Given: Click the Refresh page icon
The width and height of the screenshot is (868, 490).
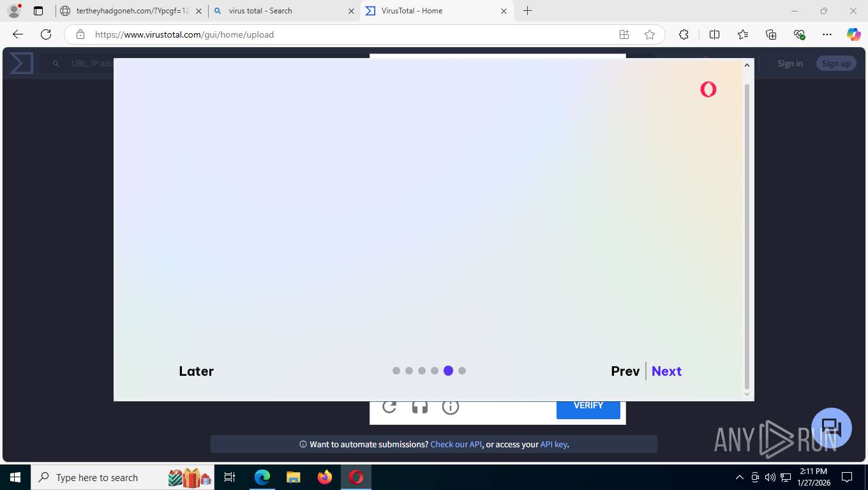Looking at the screenshot, I should (x=46, y=34).
